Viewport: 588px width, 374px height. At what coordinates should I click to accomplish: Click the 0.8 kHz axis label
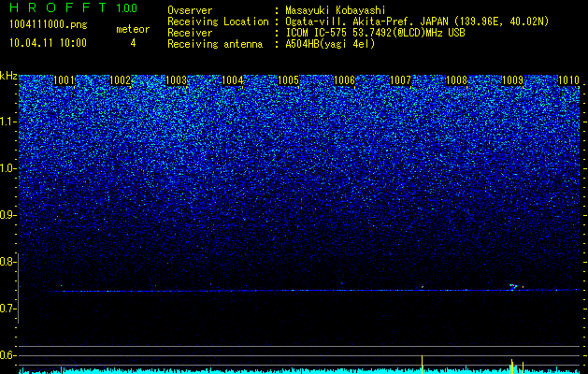(x=8, y=262)
